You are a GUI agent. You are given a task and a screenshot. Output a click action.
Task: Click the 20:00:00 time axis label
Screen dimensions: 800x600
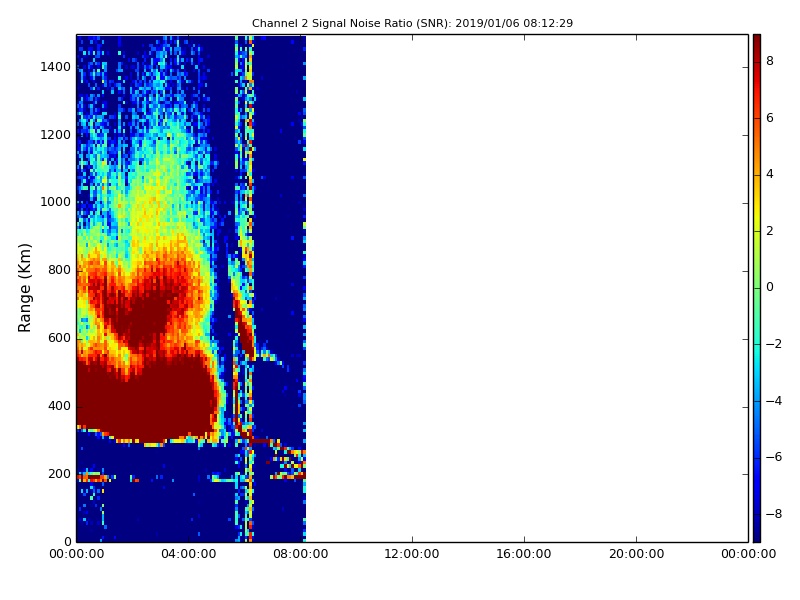[x=636, y=554]
